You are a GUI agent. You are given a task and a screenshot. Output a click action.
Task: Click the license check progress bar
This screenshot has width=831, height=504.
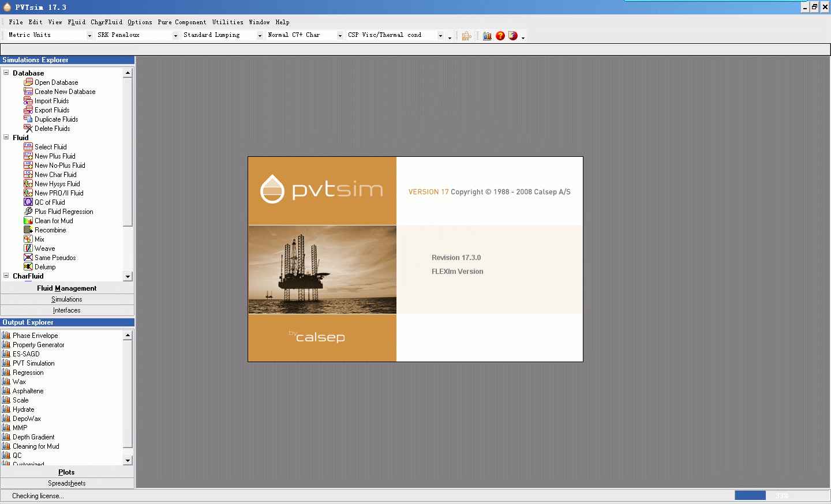pos(781,495)
